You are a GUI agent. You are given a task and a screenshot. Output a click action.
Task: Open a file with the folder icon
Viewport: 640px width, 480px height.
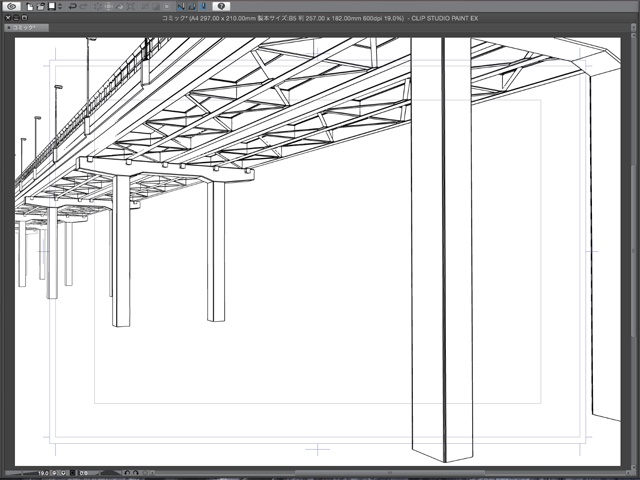[x=41, y=7]
